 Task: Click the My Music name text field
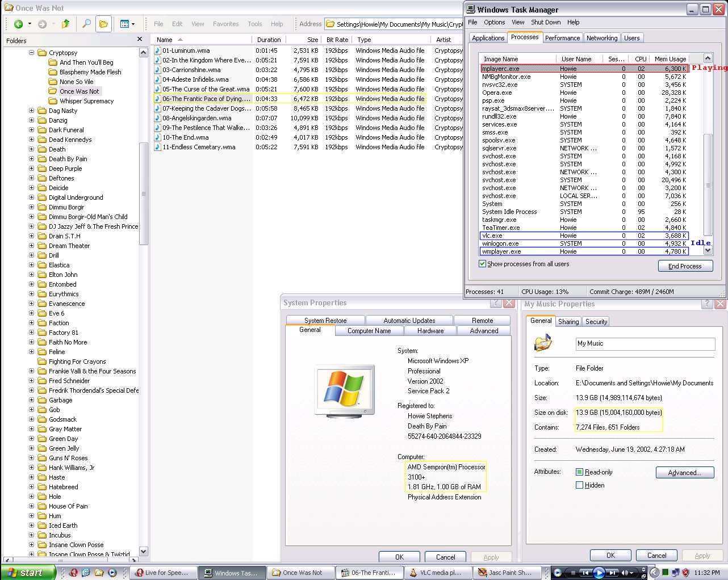[x=645, y=344]
